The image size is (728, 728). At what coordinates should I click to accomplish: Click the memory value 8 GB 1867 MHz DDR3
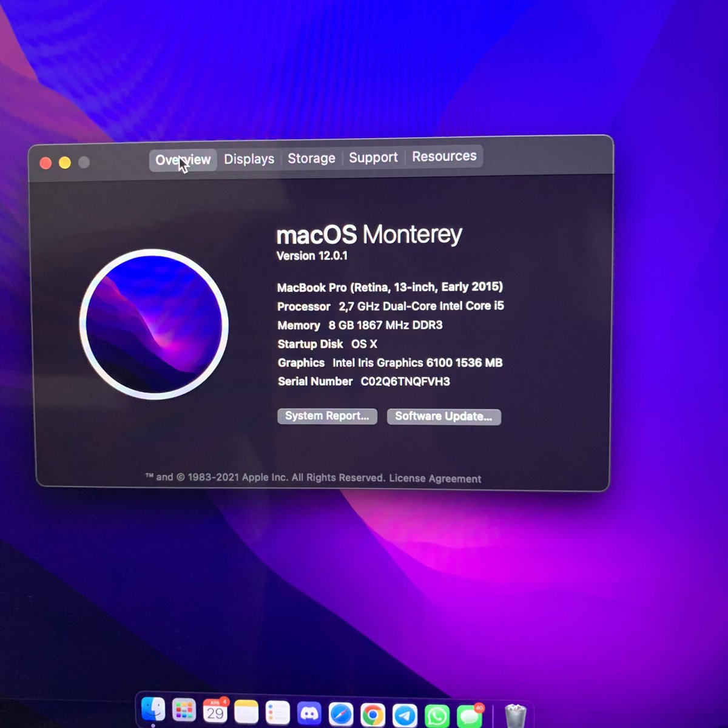coord(385,325)
